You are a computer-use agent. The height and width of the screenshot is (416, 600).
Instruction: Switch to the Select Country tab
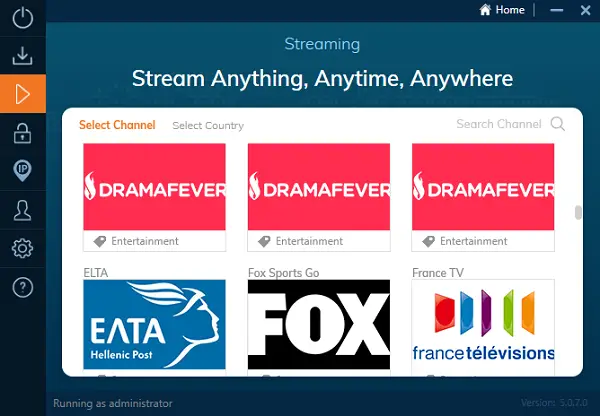pos(208,126)
